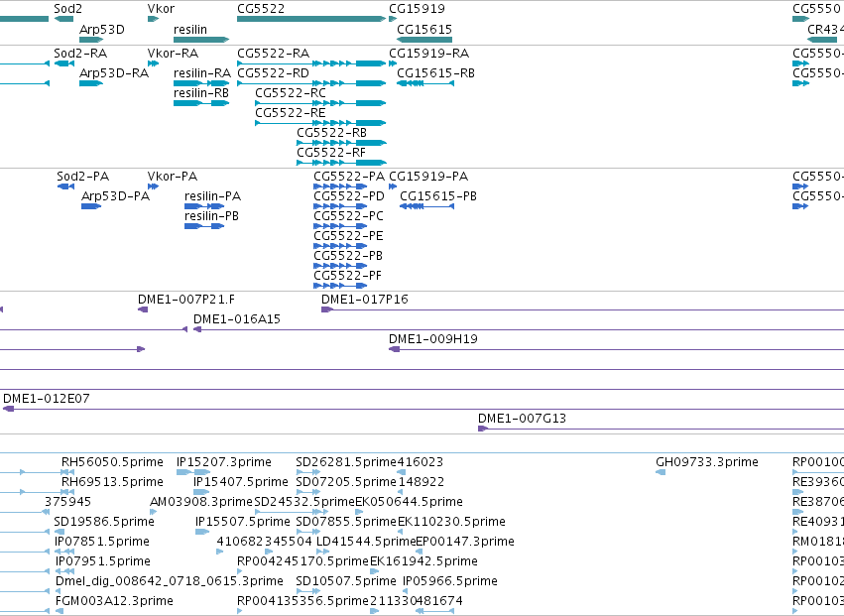844x616 pixels.
Task: Click the CG5522-RB transcript label
Action: point(332,133)
